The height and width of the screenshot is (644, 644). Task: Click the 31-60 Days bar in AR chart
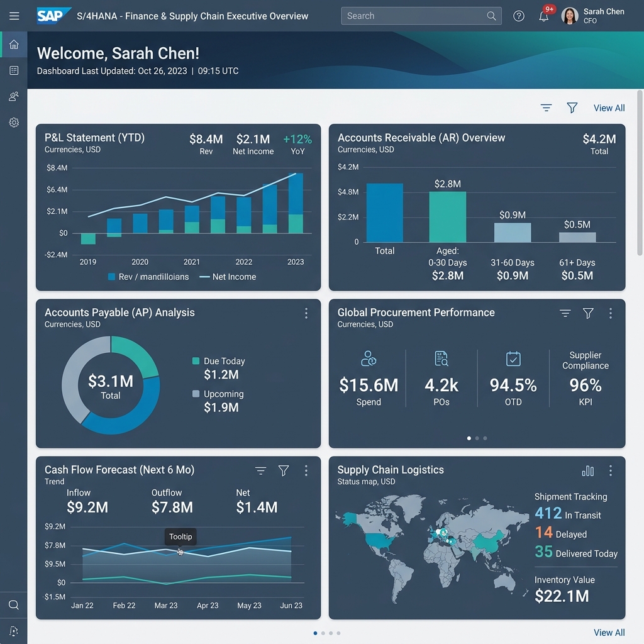click(513, 233)
